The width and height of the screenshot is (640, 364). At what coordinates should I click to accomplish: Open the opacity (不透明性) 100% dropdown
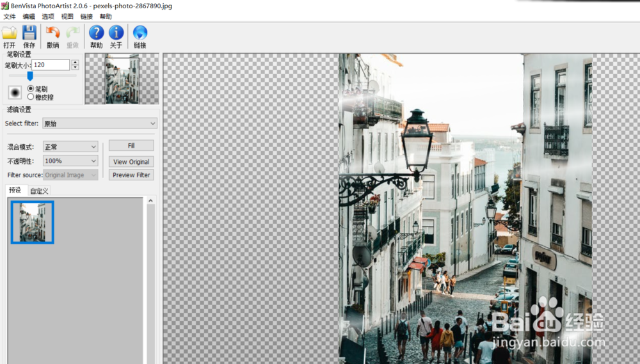[70, 161]
